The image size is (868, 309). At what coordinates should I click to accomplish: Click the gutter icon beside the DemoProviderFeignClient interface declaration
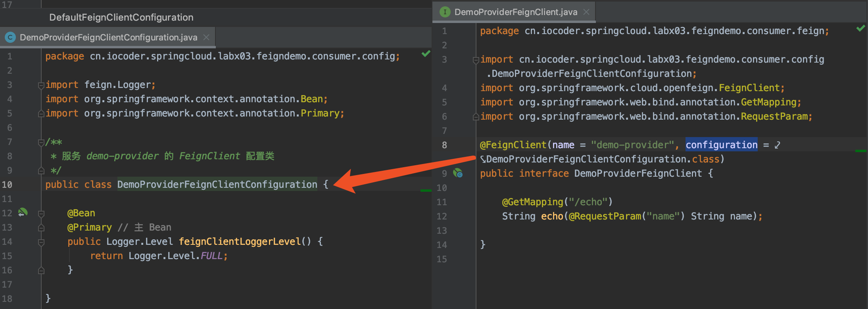pyautogui.click(x=458, y=173)
